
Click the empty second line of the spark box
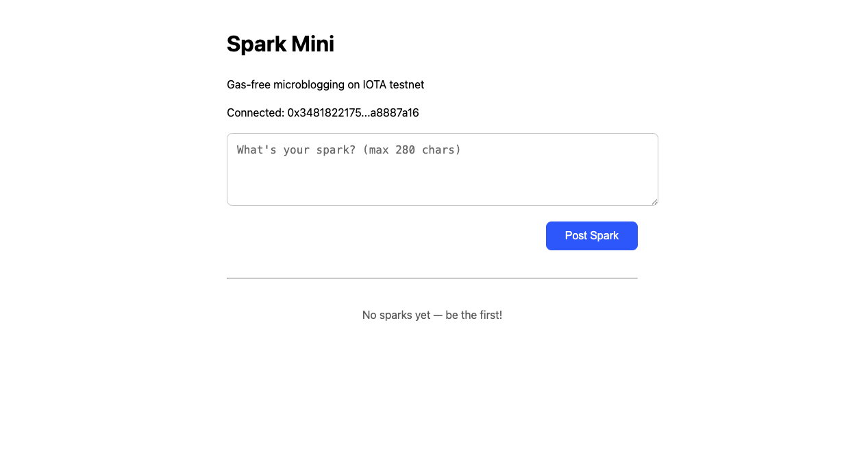pos(442,167)
